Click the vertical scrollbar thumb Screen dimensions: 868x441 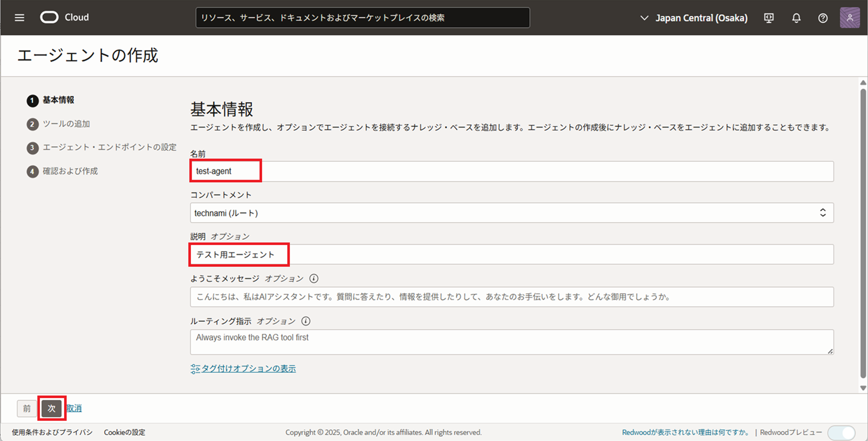(x=863, y=233)
